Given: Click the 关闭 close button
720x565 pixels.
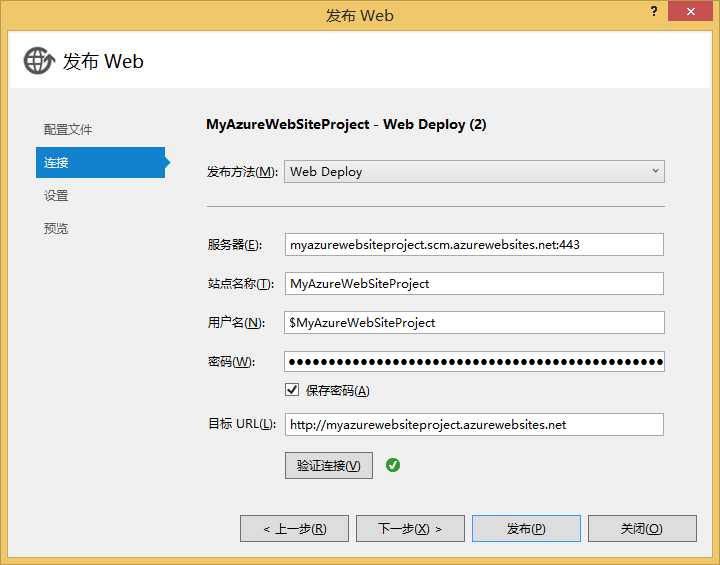Looking at the screenshot, I should tap(642, 528).
